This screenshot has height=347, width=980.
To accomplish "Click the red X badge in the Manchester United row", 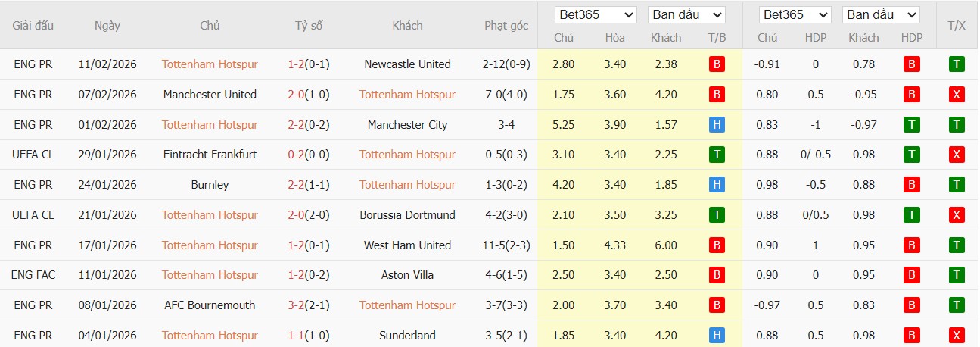I will (x=957, y=95).
